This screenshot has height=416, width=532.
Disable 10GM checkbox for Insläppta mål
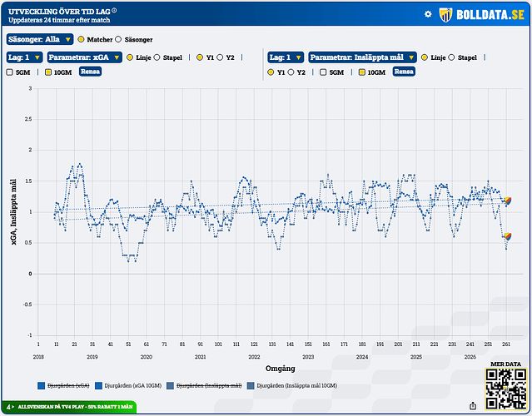[x=362, y=72]
